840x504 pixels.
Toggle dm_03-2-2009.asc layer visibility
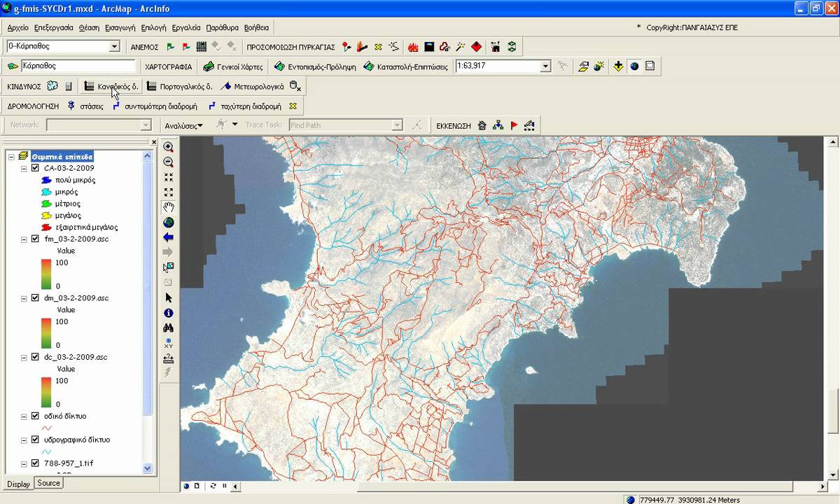tap(35, 297)
